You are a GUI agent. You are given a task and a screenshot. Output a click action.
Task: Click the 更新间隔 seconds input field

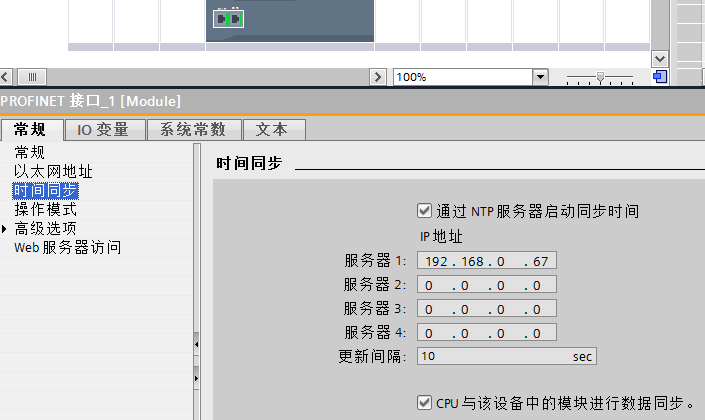click(507, 356)
